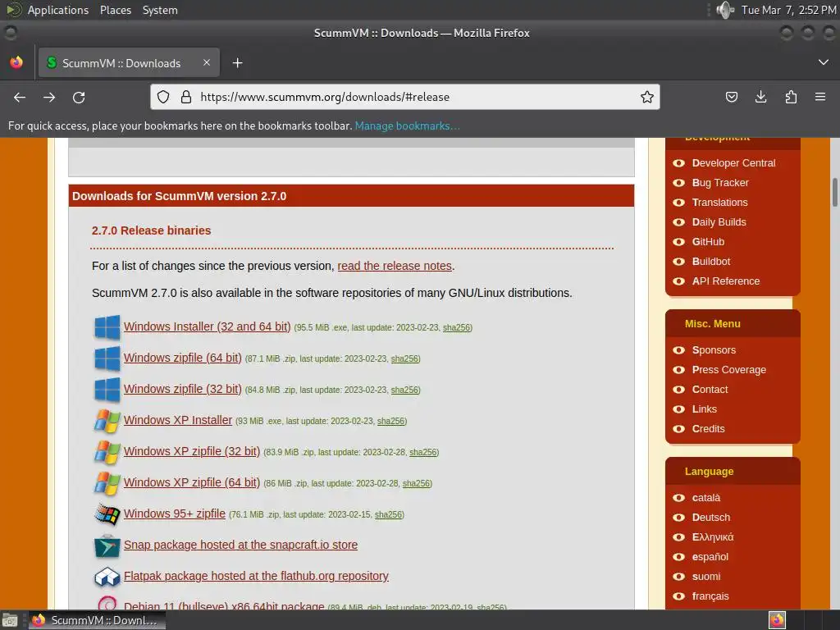This screenshot has height=630, width=840.
Task: Click XP logo beside XP zipfile (64 bit)
Action: pos(107,482)
